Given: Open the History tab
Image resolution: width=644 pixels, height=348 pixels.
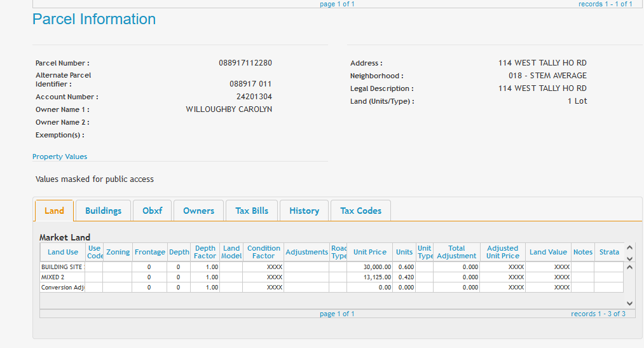Looking at the screenshot, I should (305, 211).
